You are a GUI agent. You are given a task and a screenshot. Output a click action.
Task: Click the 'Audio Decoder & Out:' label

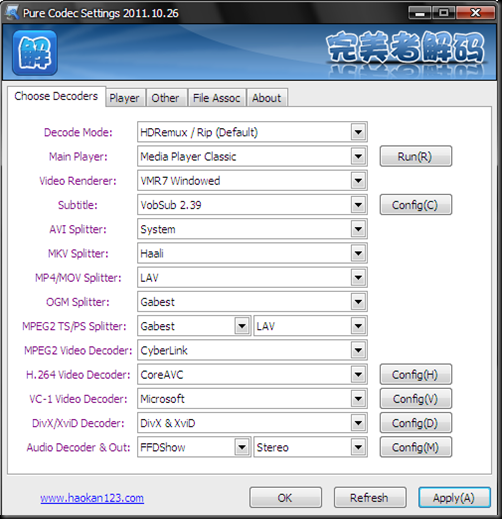tap(78, 447)
